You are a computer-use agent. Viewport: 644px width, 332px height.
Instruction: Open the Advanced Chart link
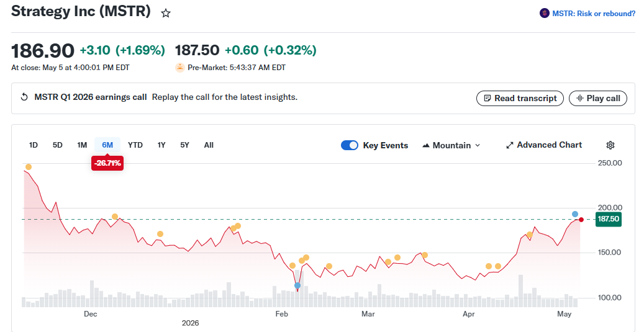coord(544,145)
